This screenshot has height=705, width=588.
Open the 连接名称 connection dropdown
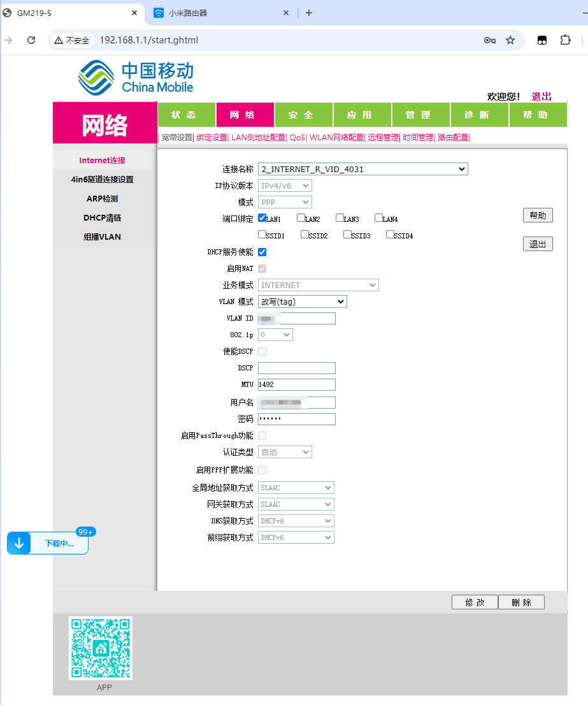(362, 169)
